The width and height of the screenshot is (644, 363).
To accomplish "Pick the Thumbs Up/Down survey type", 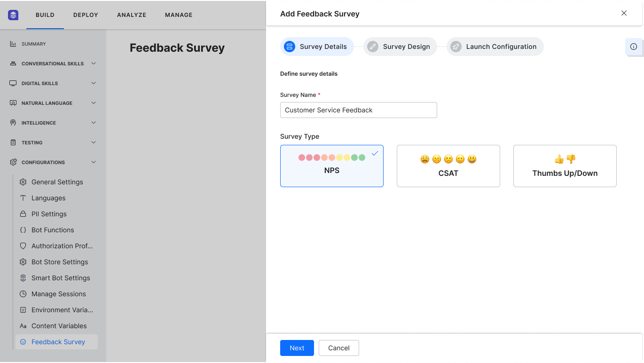I will 565,166.
